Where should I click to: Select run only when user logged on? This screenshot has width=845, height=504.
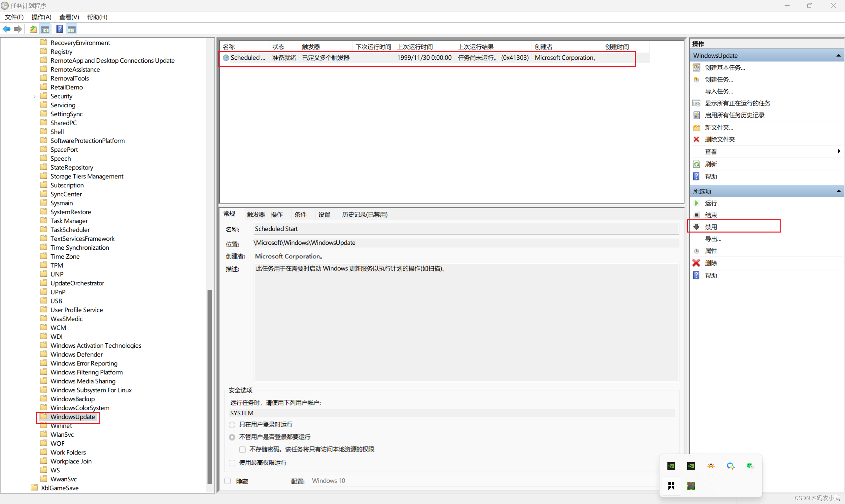[232, 425]
